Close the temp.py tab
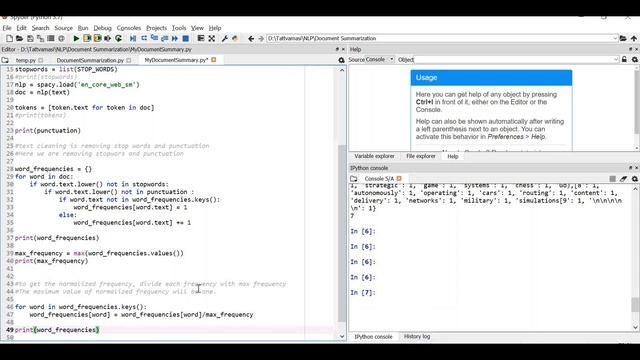 point(40,60)
